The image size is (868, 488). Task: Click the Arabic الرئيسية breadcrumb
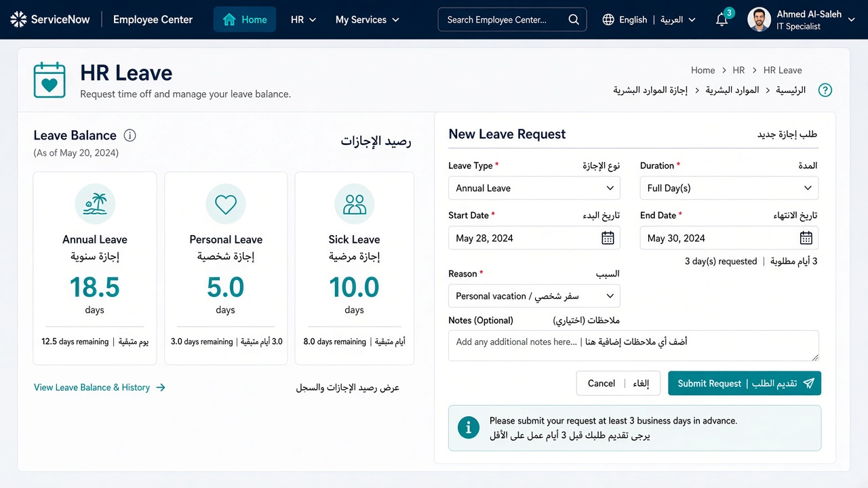[791, 90]
